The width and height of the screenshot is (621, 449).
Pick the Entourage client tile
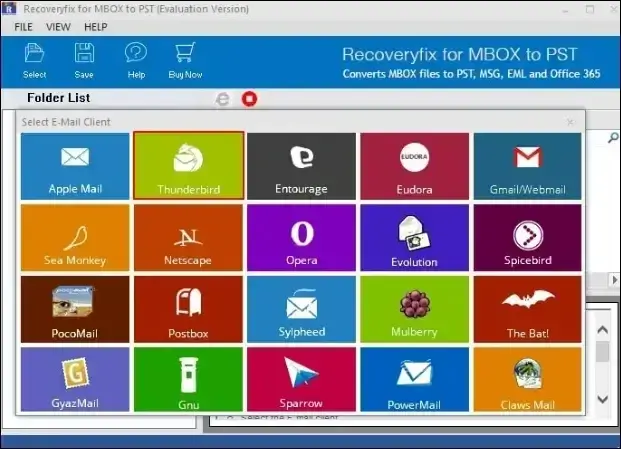point(301,166)
